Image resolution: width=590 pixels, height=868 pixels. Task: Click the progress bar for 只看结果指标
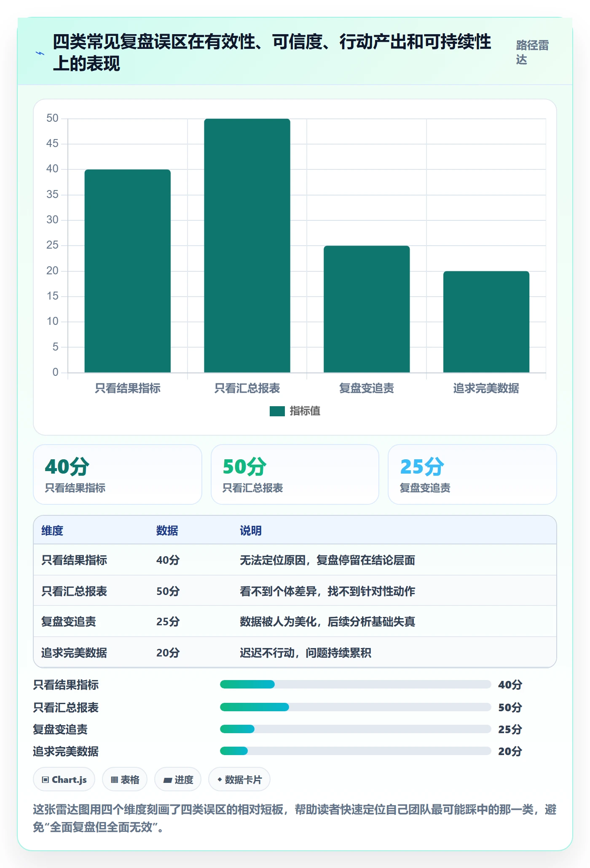click(x=356, y=684)
